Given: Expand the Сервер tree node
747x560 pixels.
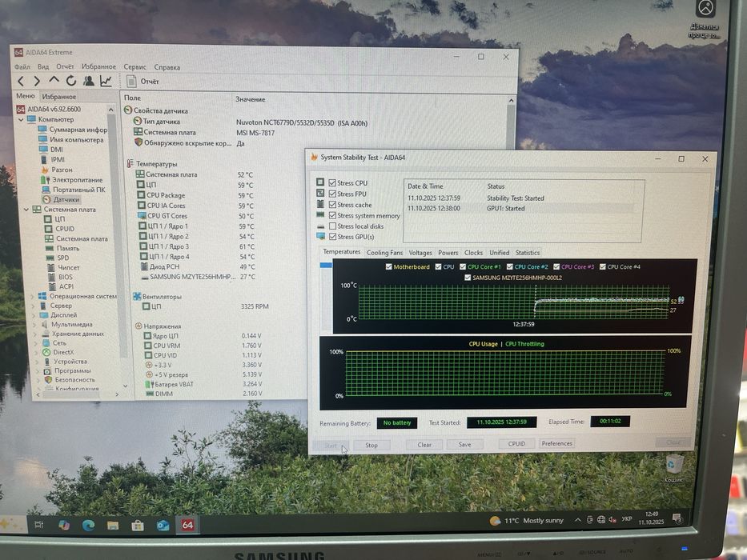Looking at the screenshot, I should click(33, 306).
